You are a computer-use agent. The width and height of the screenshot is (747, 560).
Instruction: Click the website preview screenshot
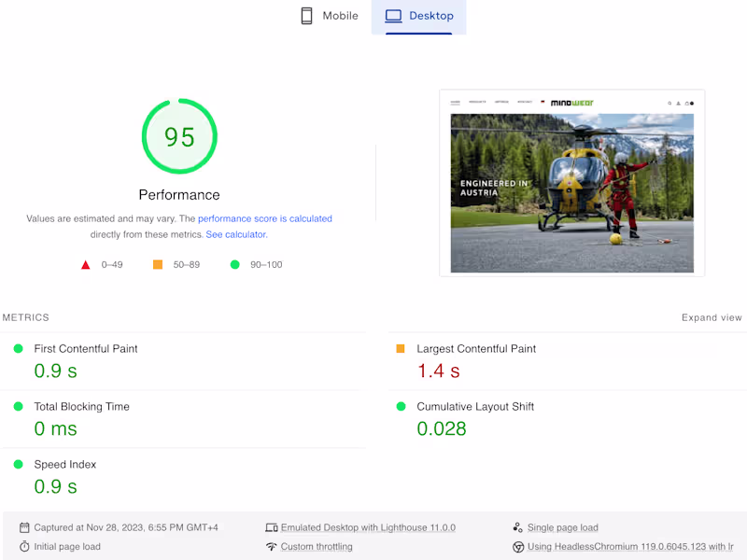pyautogui.click(x=572, y=183)
